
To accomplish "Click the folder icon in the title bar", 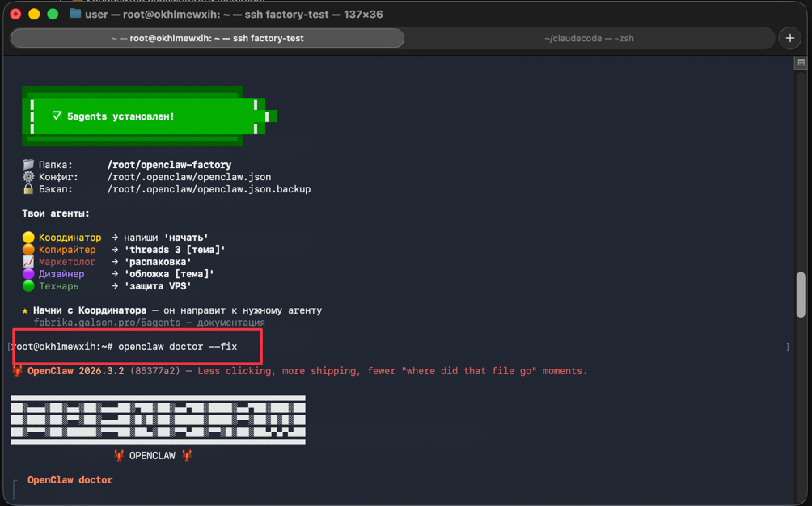I will pyautogui.click(x=75, y=14).
